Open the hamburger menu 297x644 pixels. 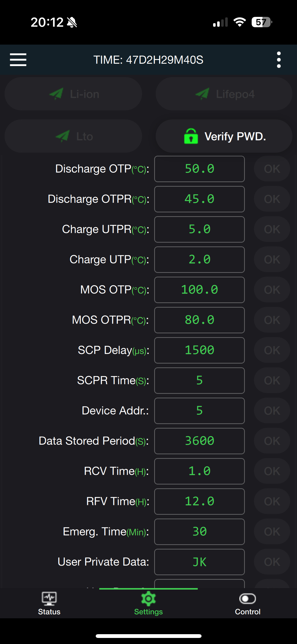(x=18, y=60)
